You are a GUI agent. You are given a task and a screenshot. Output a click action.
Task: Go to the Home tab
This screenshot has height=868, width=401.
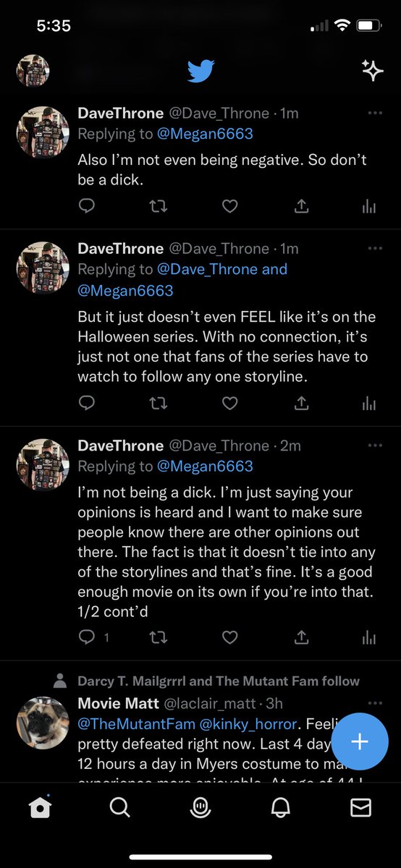coord(41,808)
